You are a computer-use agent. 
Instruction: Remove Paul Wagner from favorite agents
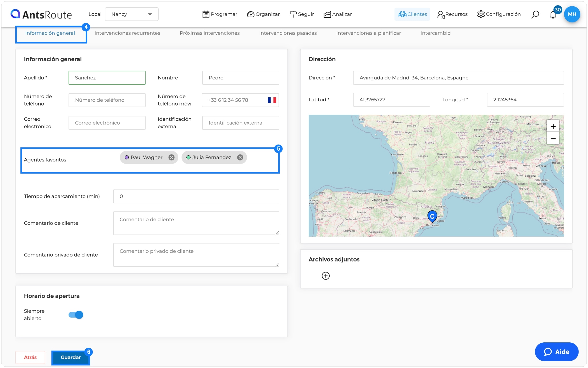172,157
